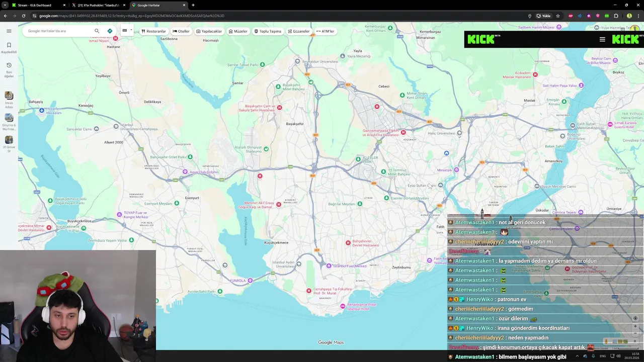Open a new browser tab
The height and width of the screenshot is (362, 644).
pyautogui.click(x=193, y=5)
